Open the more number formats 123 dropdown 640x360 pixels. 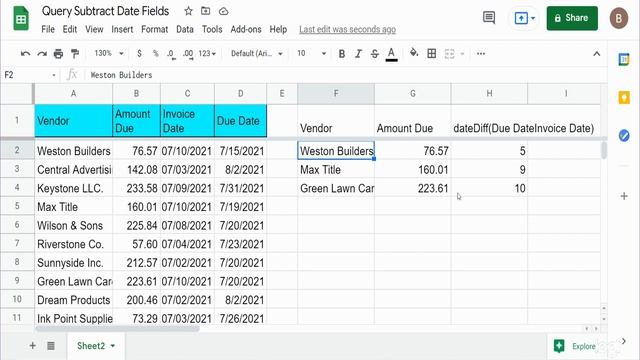(x=207, y=53)
